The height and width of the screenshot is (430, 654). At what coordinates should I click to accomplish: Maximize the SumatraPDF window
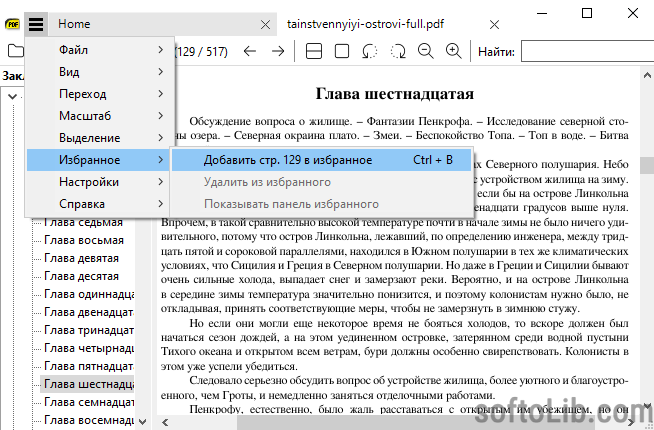[x=587, y=13]
